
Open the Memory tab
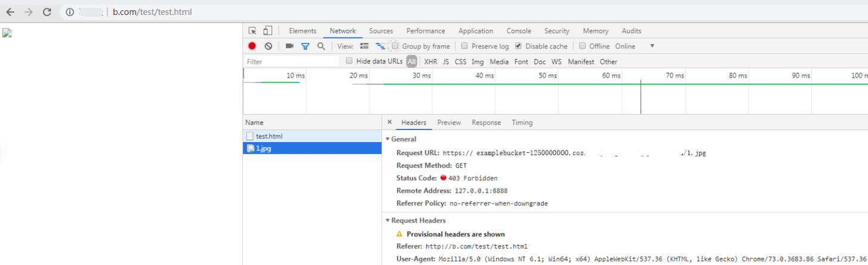(x=596, y=31)
